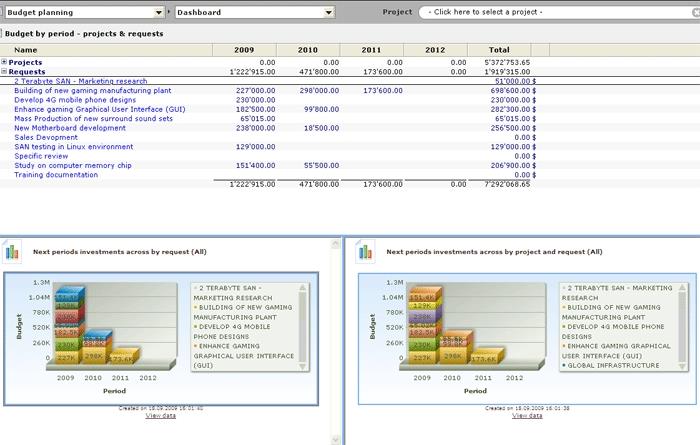
Task: Click the 238'000.00 cell for New Motherboard
Action: click(255, 128)
